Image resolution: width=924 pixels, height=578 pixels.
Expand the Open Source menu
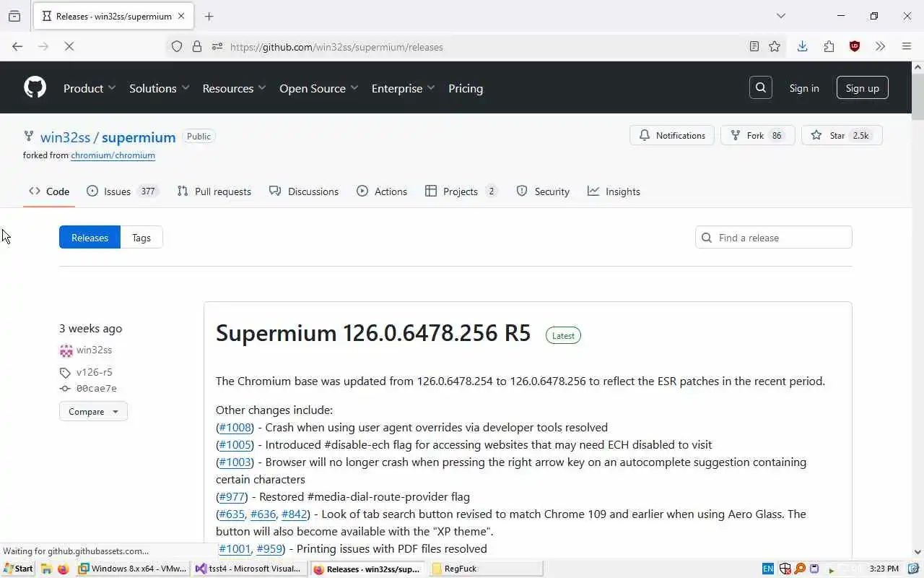coord(319,88)
